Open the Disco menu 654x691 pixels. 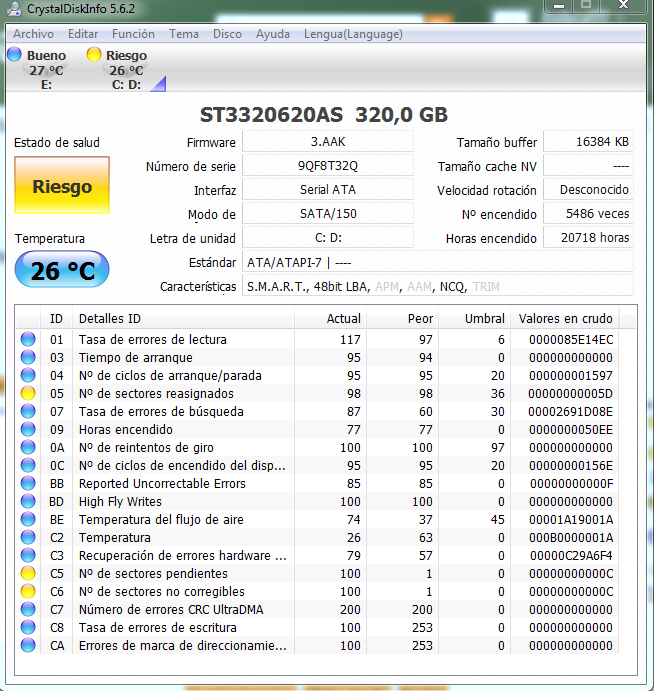tap(227, 34)
